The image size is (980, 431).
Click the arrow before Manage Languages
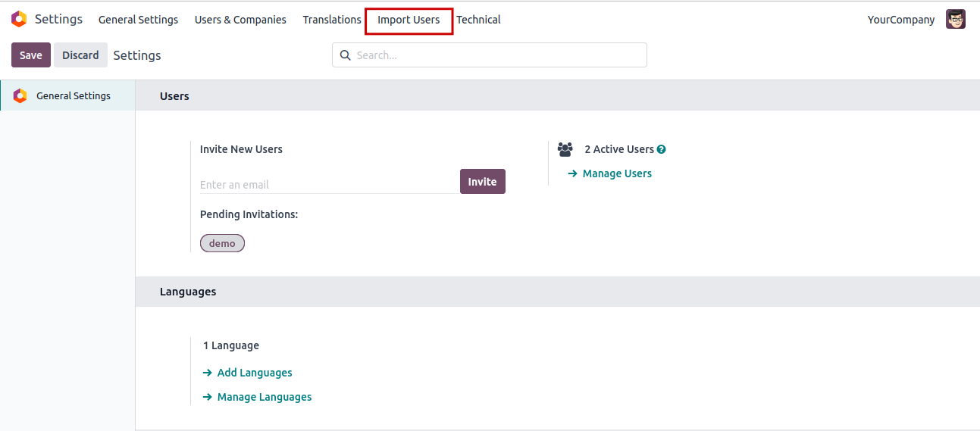(208, 397)
